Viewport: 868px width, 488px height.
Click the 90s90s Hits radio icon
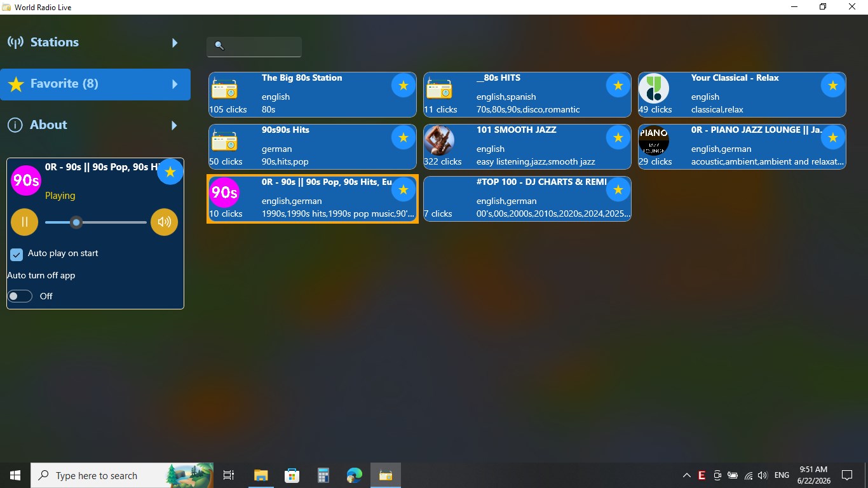point(224,141)
